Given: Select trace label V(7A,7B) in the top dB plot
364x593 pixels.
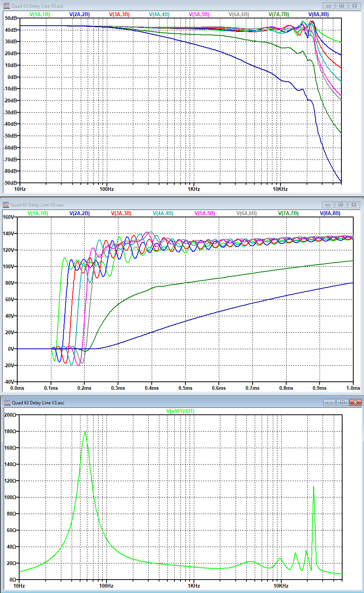Looking at the screenshot, I should (279, 14).
